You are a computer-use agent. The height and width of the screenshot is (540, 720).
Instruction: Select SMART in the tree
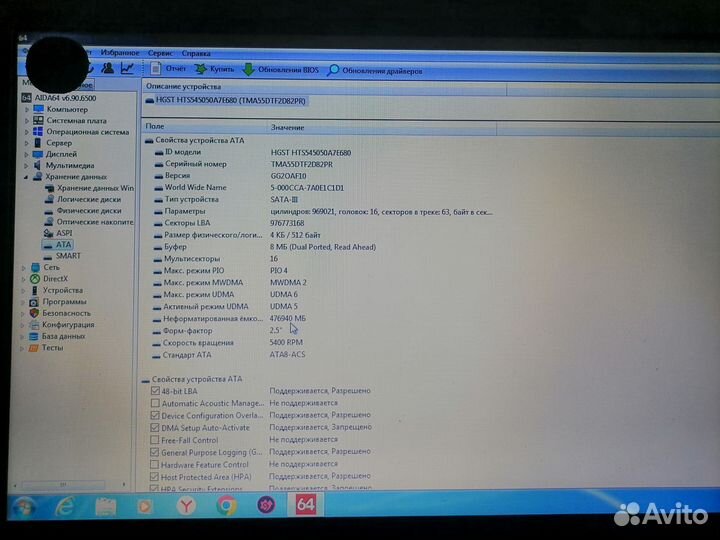[62, 256]
